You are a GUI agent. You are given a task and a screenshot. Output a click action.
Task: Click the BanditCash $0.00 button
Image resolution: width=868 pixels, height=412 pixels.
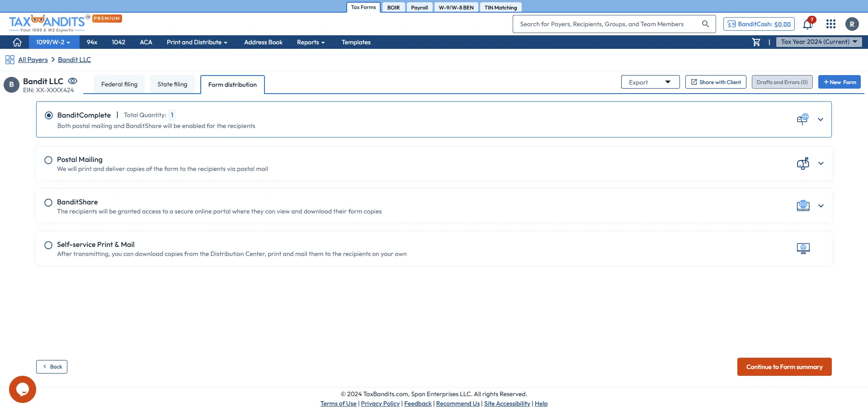[759, 24]
